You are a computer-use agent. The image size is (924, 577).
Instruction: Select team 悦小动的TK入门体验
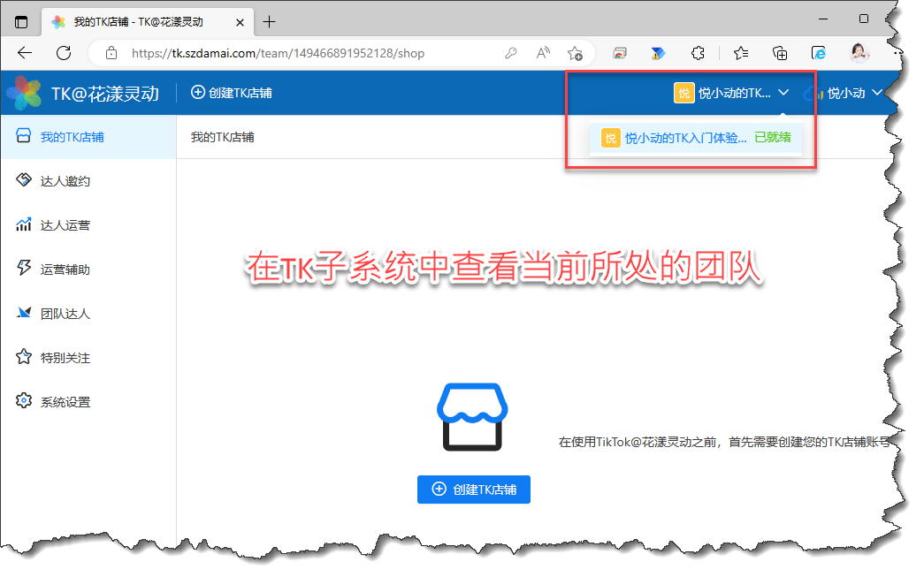(x=695, y=139)
